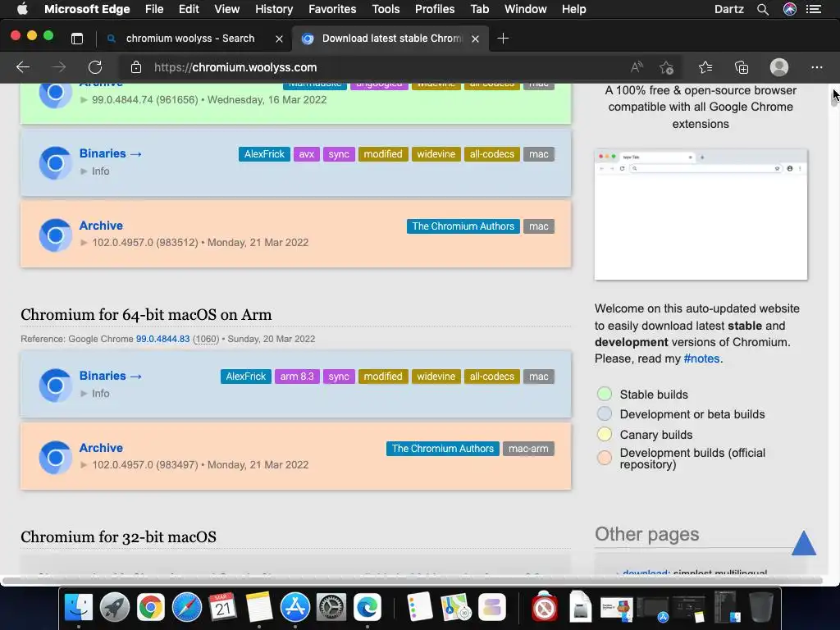Viewport: 840px width, 630px height.
Task: Click widevine tag in Arm Binaries row
Action: [x=436, y=377]
